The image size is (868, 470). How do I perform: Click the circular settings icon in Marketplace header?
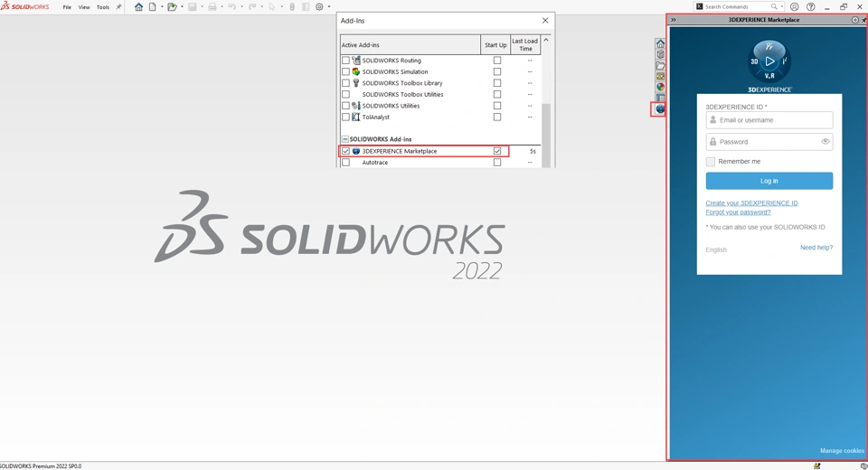pyautogui.click(x=854, y=19)
